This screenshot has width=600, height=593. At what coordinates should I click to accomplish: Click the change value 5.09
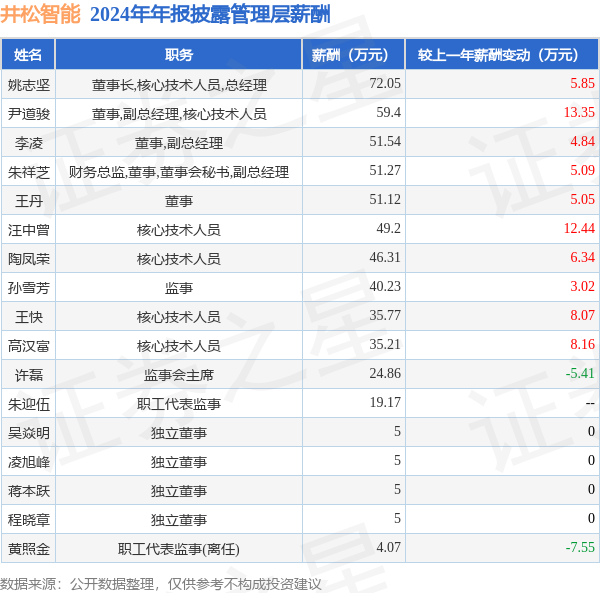582,170
